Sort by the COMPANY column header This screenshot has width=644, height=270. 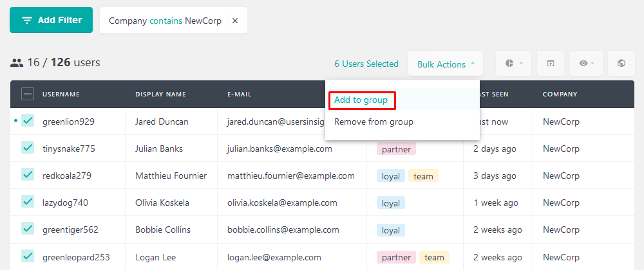(560, 94)
